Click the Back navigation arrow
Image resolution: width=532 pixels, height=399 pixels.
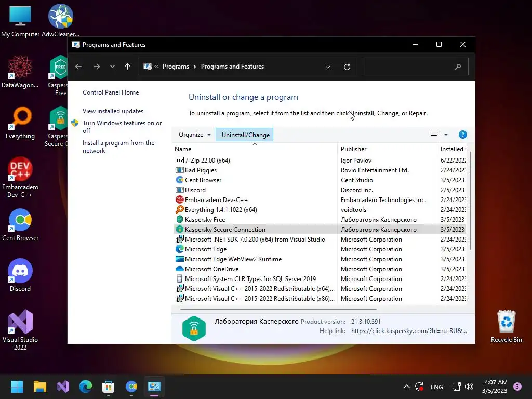point(78,66)
